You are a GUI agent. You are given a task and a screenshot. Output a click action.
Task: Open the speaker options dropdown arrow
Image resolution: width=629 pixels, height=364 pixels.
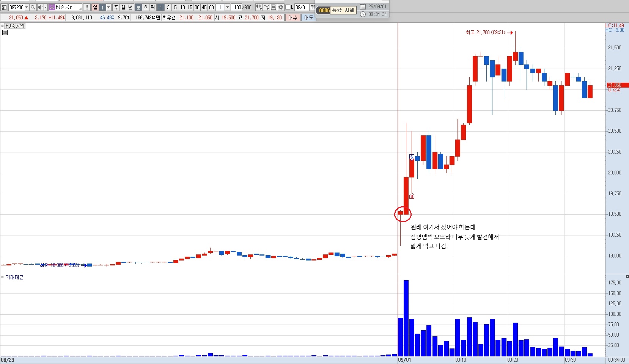click(46, 7)
